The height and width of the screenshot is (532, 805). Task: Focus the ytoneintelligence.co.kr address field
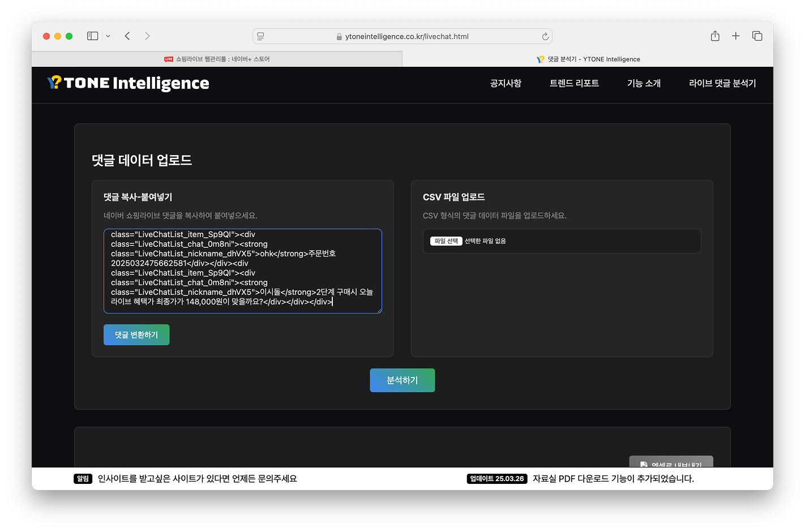point(402,36)
